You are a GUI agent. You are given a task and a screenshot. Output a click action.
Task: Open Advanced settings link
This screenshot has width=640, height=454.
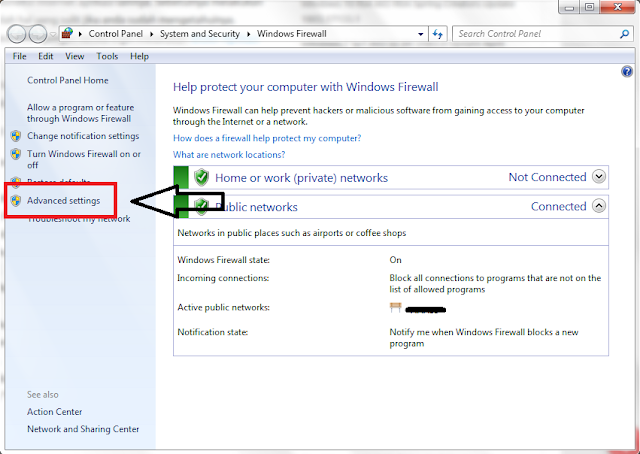point(63,200)
